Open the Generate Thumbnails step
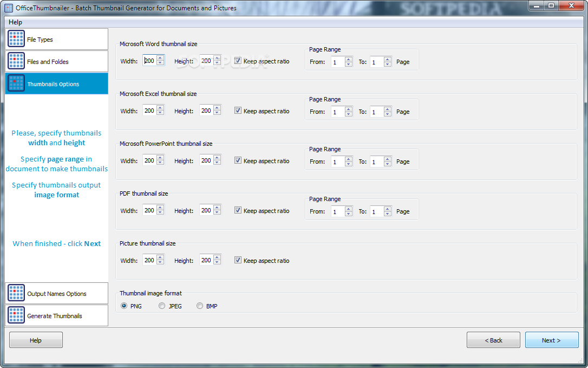Screen dimensions: 588x368 (57, 315)
